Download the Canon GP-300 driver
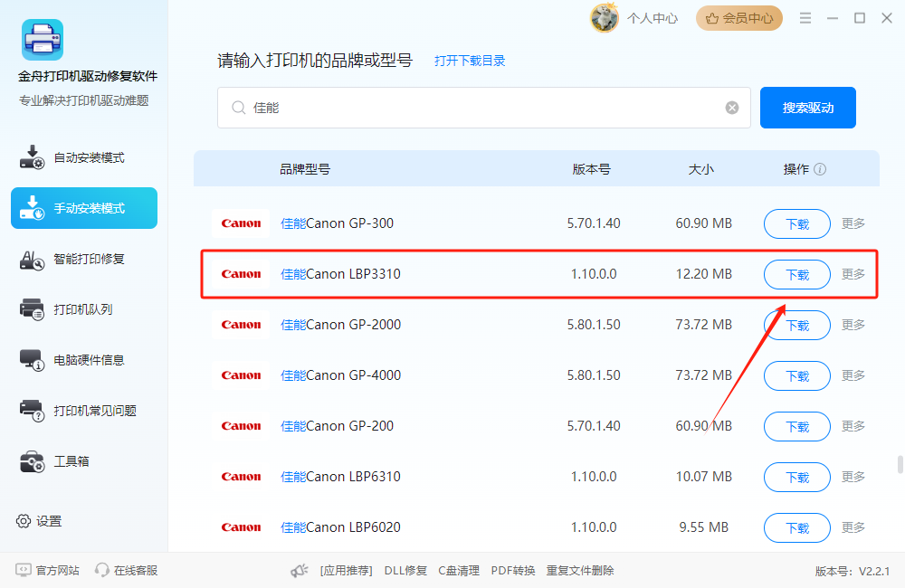The width and height of the screenshot is (905, 588). (x=797, y=223)
